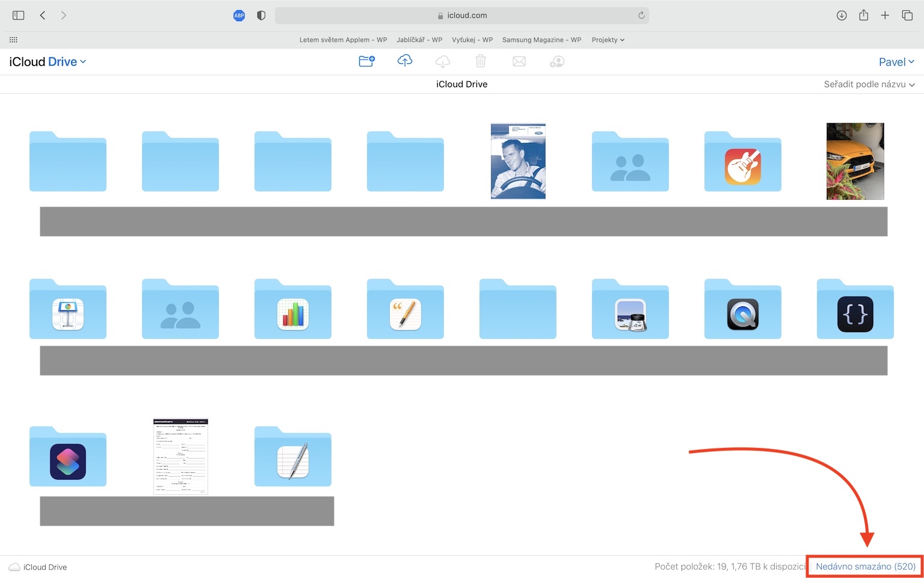Open the Jablíčkář - WP bookmark

click(419, 40)
